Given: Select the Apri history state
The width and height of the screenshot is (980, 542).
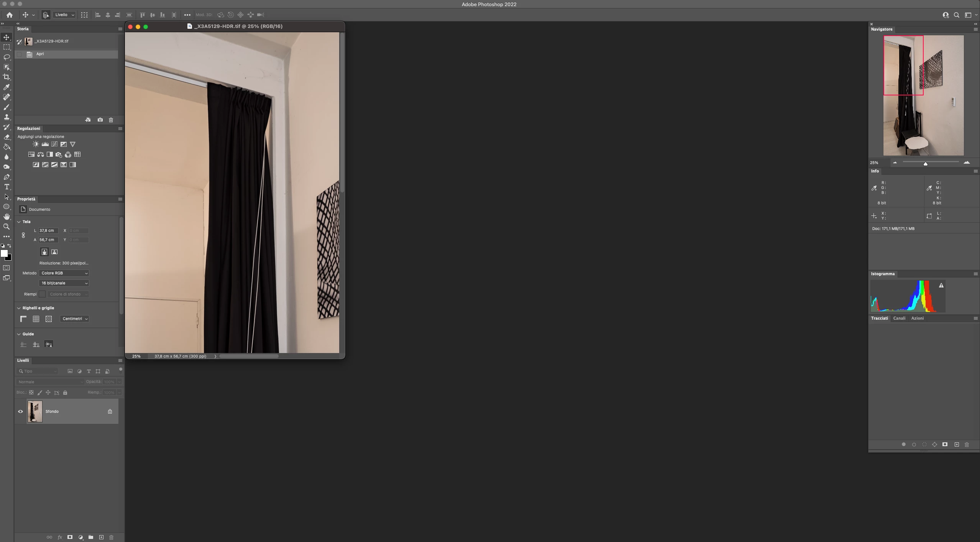Looking at the screenshot, I should (x=40, y=54).
